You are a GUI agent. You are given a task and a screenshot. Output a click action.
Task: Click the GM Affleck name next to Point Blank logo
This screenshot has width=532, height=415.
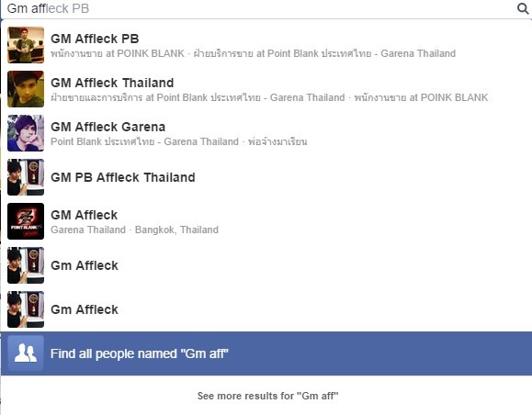(85, 215)
